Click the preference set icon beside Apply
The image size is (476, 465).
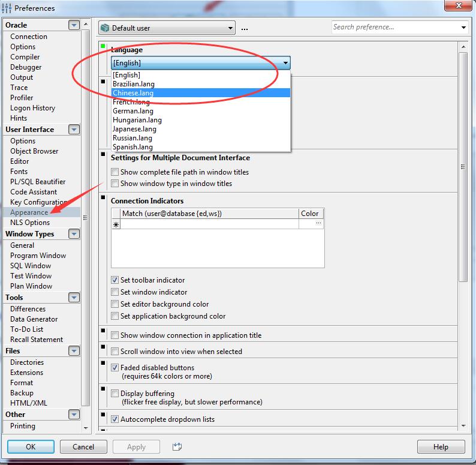176,446
